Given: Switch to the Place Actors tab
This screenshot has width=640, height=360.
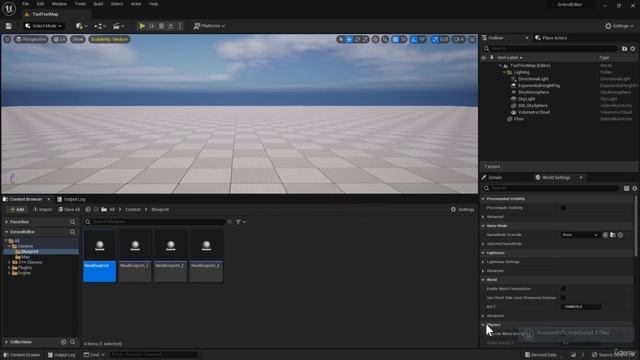Looking at the screenshot, I should click(x=551, y=38).
